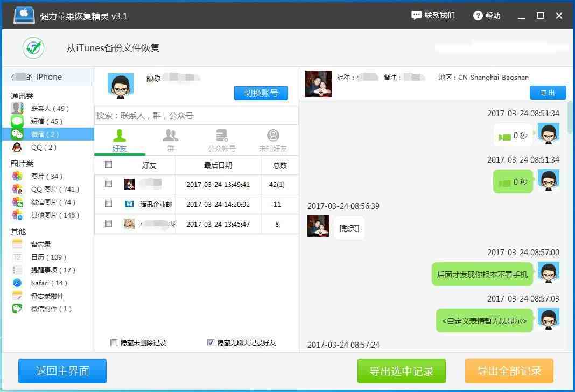Image resolution: width=575 pixels, height=392 pixels.
Task: Click the 帮助 question mark icon
Action: pyautogui.click(x=478, y=16)
